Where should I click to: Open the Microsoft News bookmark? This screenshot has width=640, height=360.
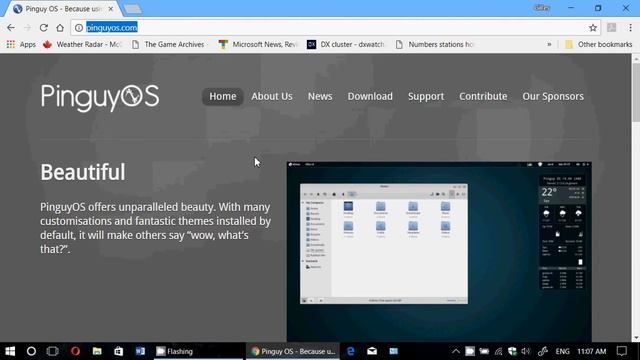[x=258, y=44]
